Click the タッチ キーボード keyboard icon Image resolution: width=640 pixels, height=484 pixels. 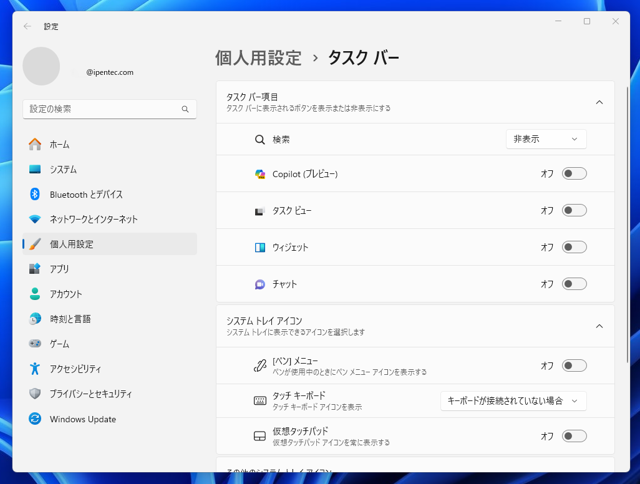(260, 401)
